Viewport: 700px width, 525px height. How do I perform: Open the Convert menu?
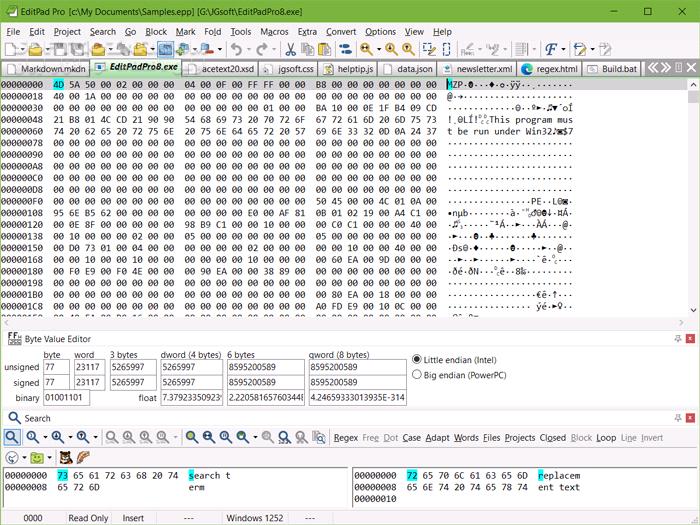(x=341, y=31)
